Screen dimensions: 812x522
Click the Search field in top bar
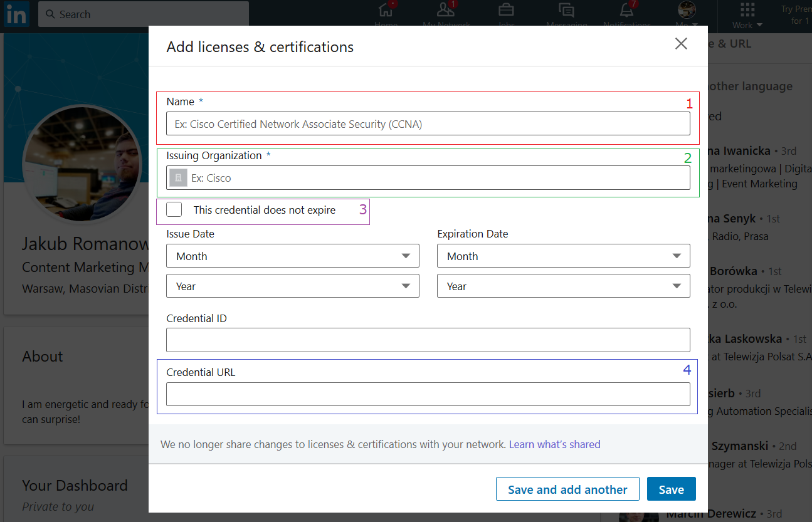click(144, 14)
